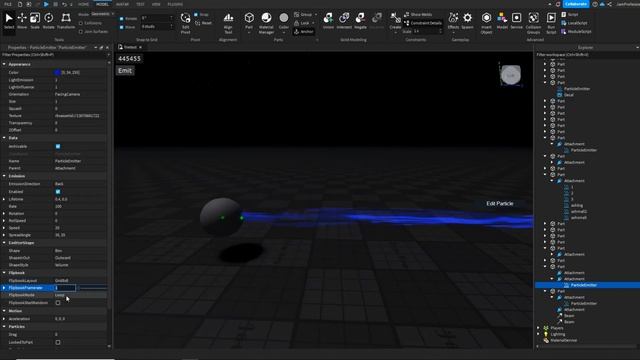Open the FILE menu
Viewport: 640px width, 360px height.
(8, 4)
